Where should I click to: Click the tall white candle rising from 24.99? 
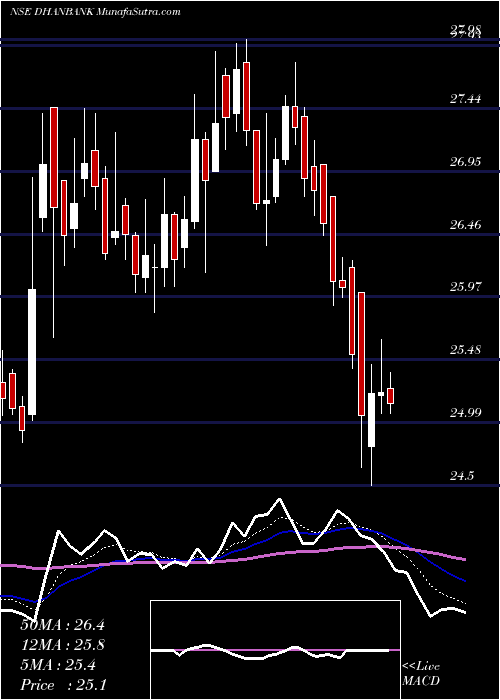[32, 352]
